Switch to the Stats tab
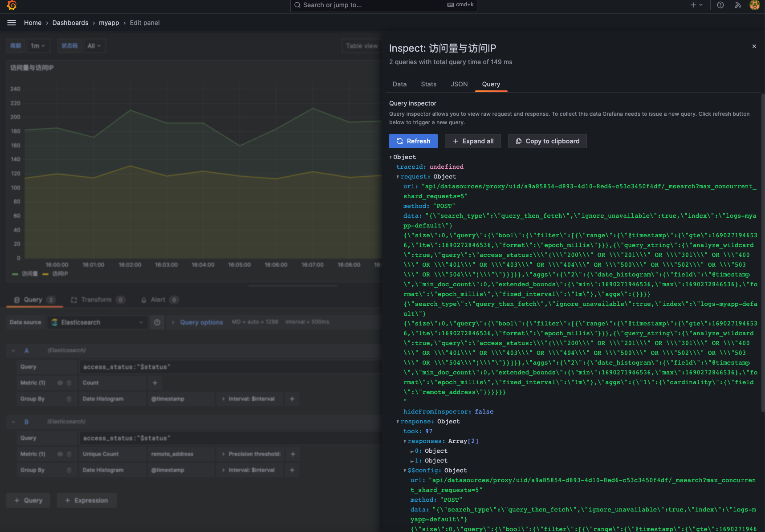765x532 pixels. tap(428, 84)
